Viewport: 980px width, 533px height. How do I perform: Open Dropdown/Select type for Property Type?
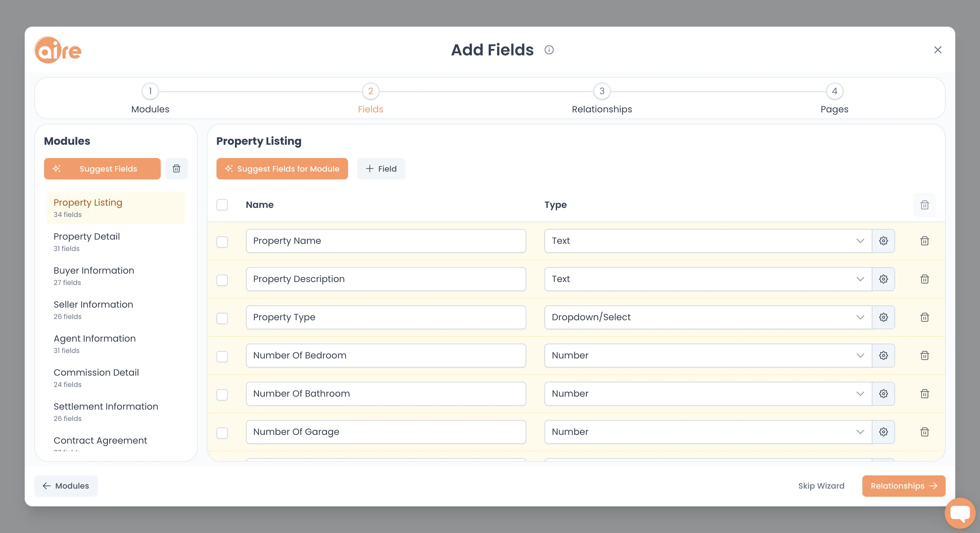tap(708, 317)
